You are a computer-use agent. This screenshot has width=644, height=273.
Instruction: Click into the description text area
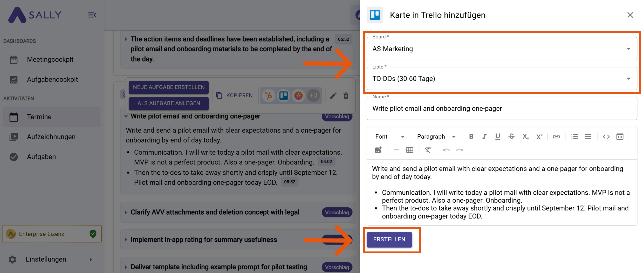pyautogui.click(x=502, y=192)
